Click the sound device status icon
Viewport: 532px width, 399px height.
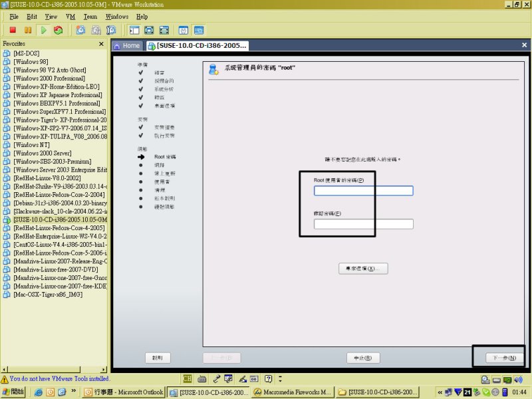click(518, 380)
